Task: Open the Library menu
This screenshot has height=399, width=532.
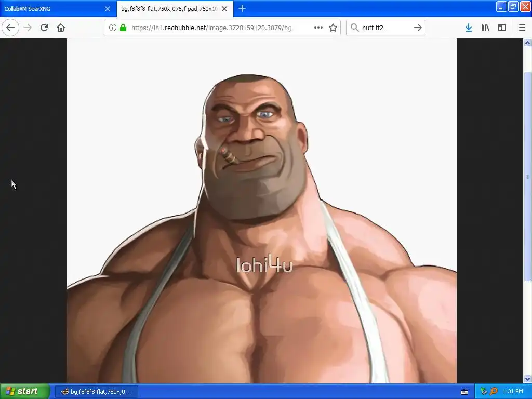Action: (485, 28)
